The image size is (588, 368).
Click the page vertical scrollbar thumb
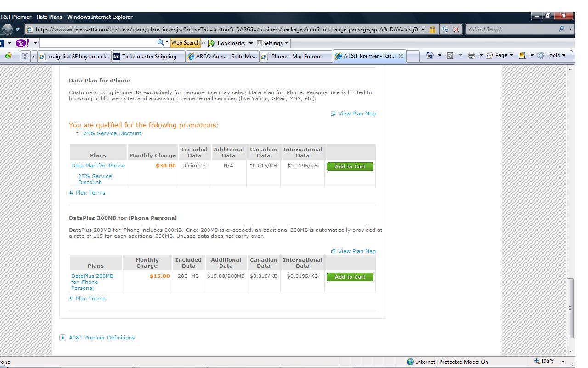tap(571, 308)
